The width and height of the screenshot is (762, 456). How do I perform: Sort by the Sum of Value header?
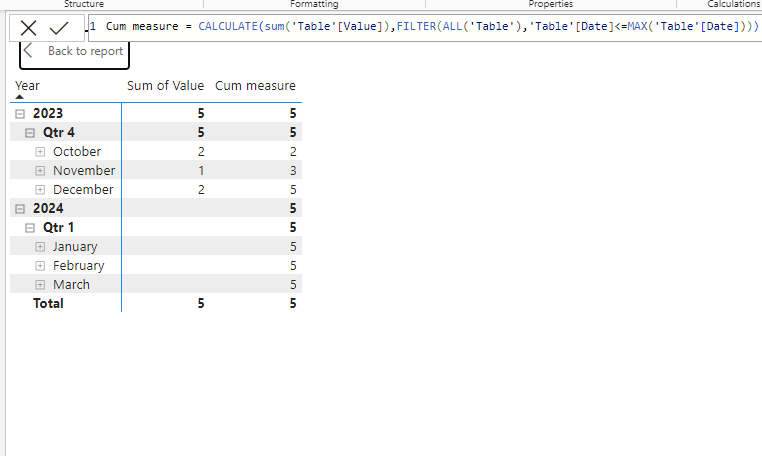point(165,86)
